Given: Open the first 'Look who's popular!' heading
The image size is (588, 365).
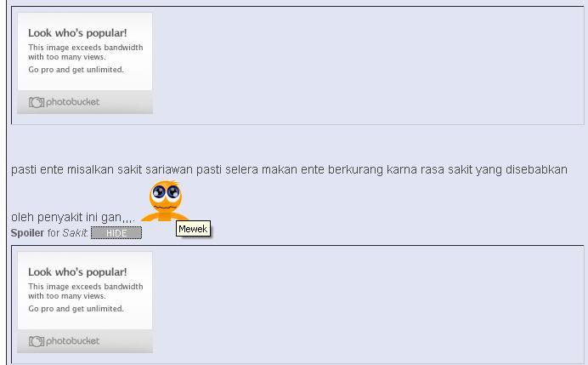Looking at the screenshot, I should [x=77, y=33].
